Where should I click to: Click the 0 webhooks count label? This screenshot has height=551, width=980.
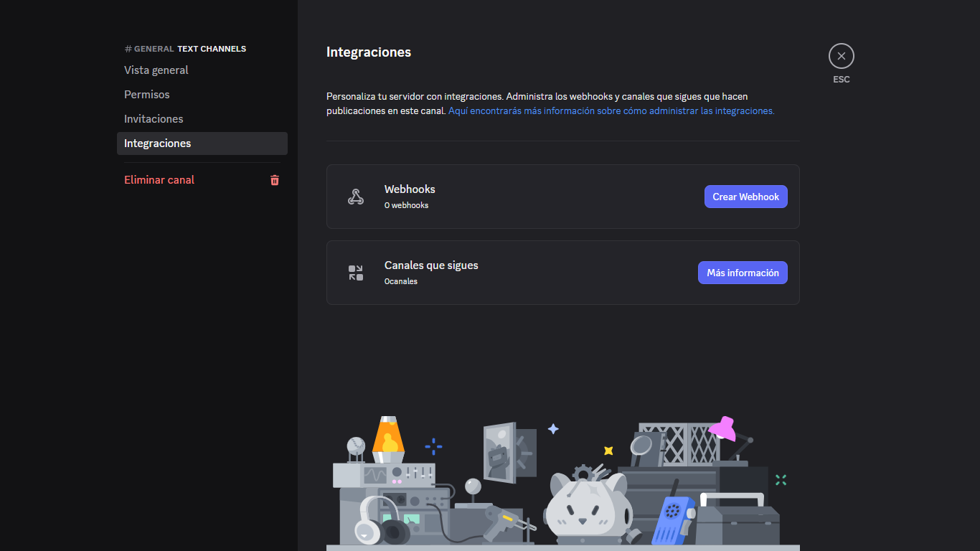click(x=406, y=204)
